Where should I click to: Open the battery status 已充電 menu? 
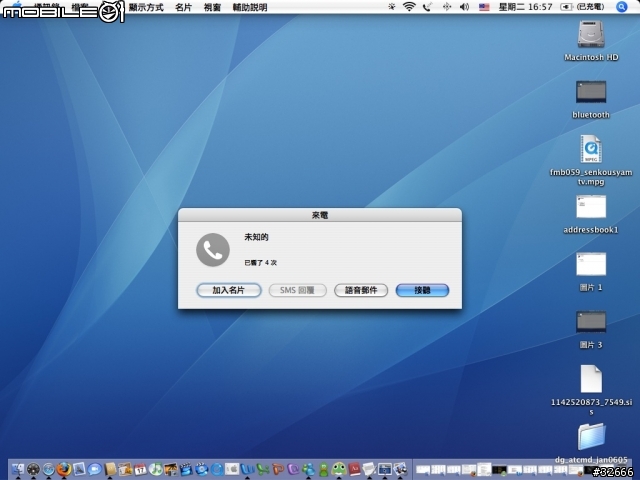pos(582,7)
